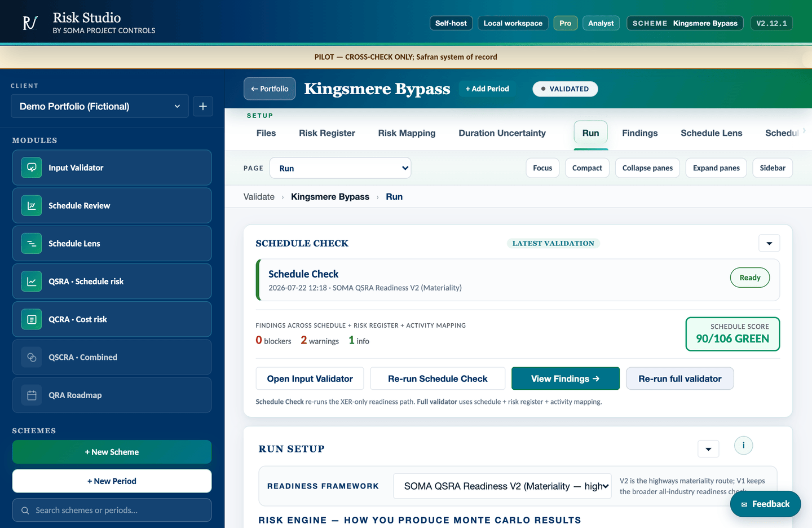812x528 pixels.
Task: Go back to Portfolio
Action: (270, 89)
